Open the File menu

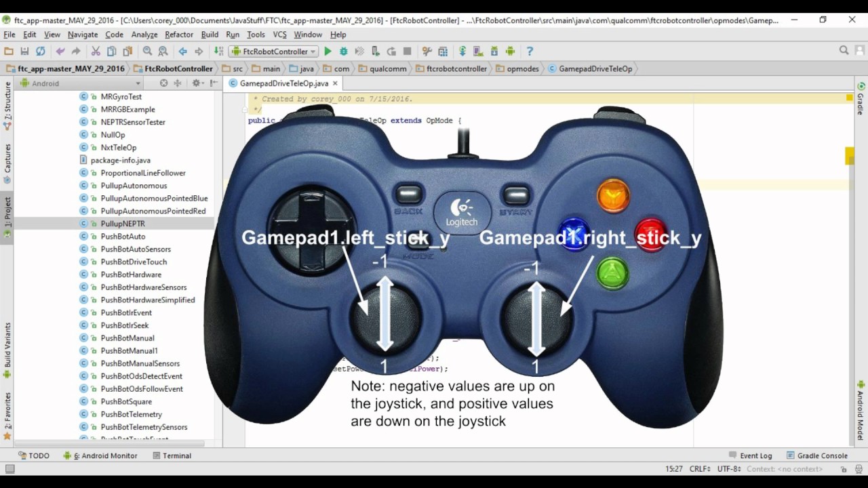coord(9,35)
